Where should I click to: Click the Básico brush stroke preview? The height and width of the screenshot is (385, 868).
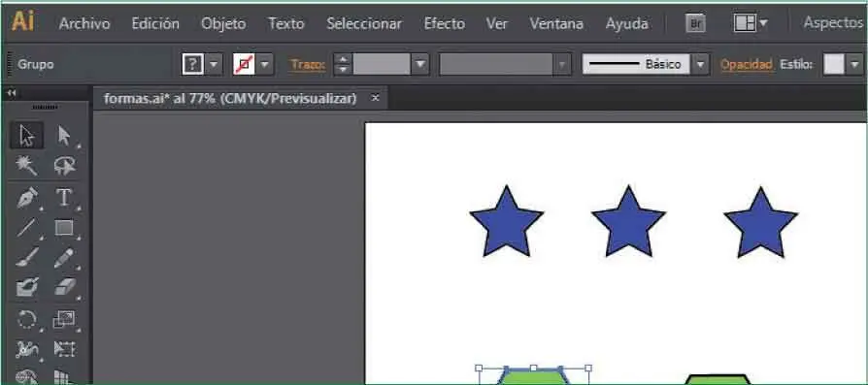[636, 64]
